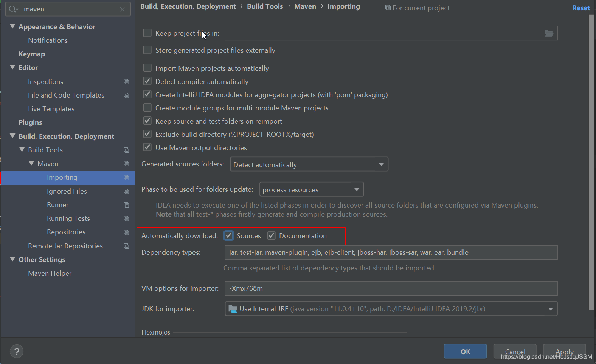
Task: Click project-level icon next to Remote Jar Repositories
Action: pos(126,246)
